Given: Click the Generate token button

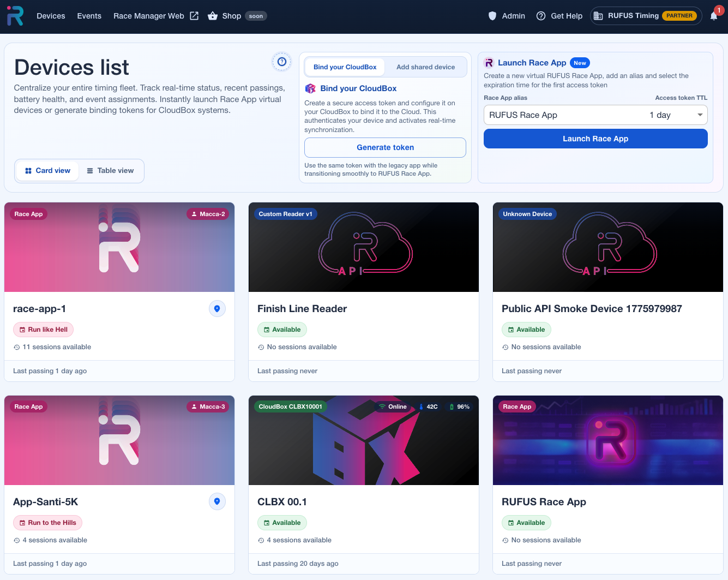Looking at the screenshot, I should click(385, 147).
